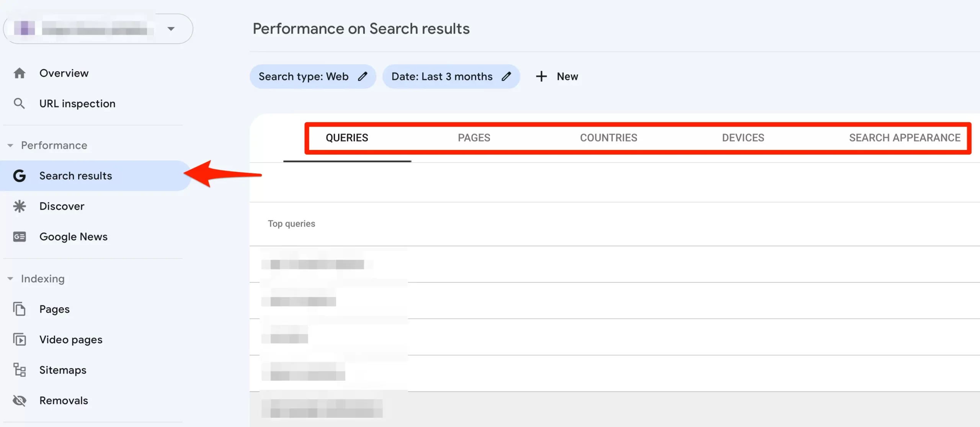Click the Video pages icon

pyautogui.click(x=19, y=339)
